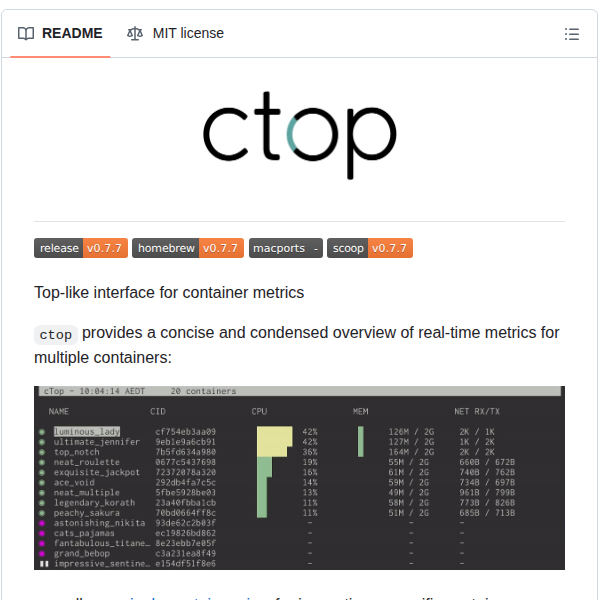This screenshot has height=600, width=600.
Task: Click the ctop logo image
Action: tap(300, 135)
